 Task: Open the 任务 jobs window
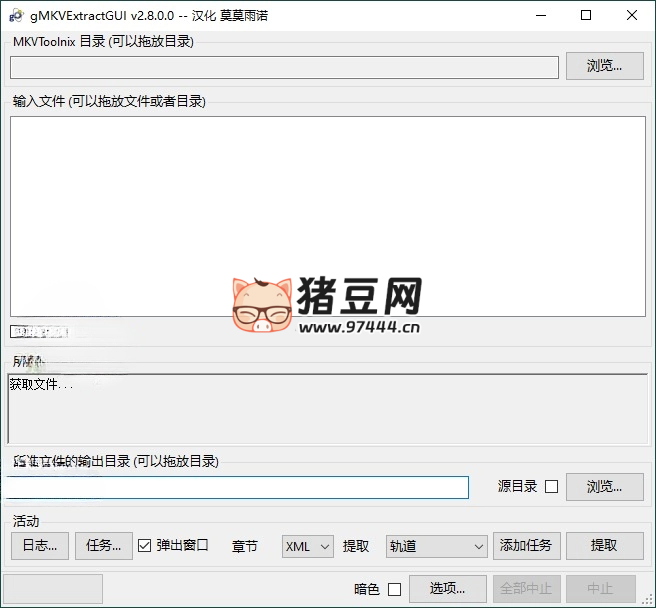pyautogui.click(x=104, y=546)
